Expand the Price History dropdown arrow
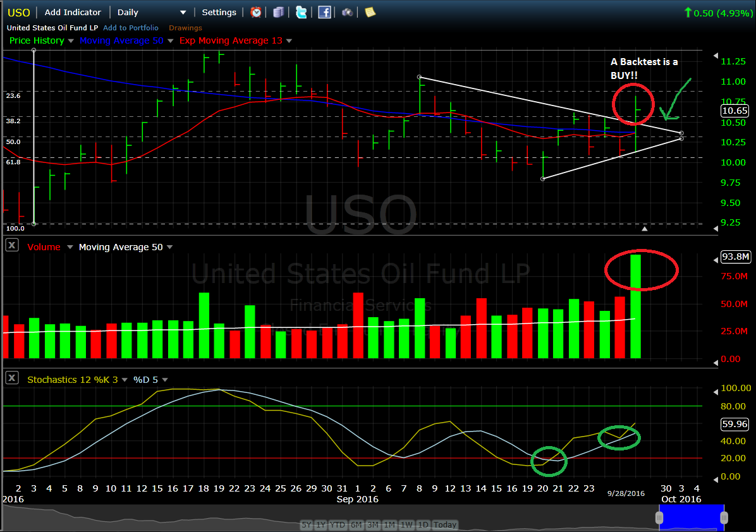The width and height of the screenshot is (756, 532). [71, 41]
